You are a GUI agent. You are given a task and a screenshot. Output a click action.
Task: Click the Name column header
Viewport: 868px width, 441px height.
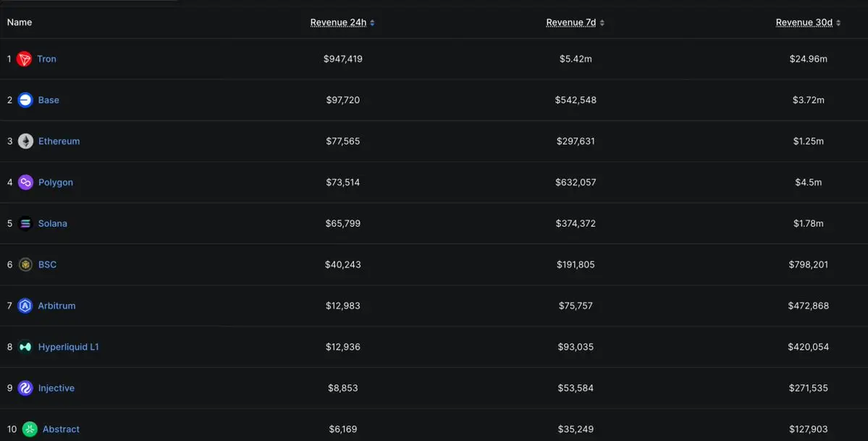20,22
